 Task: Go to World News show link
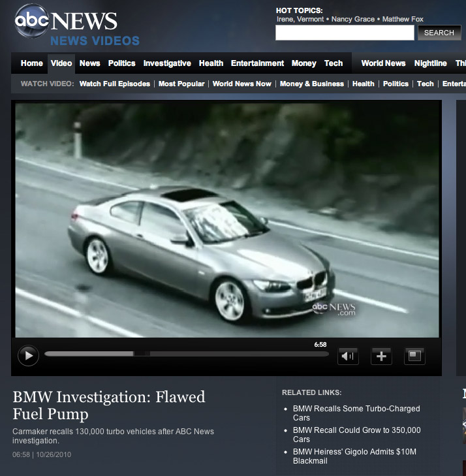coord(384,63)
